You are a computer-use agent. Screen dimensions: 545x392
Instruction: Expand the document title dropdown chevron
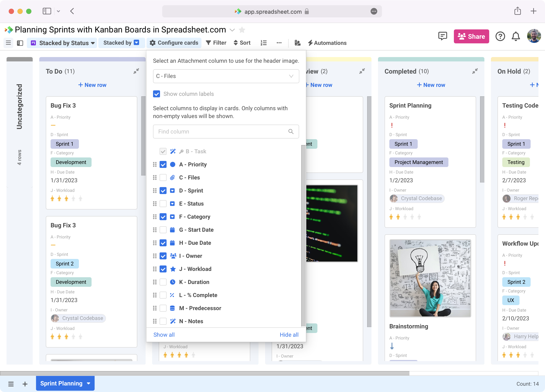point(232,30)
